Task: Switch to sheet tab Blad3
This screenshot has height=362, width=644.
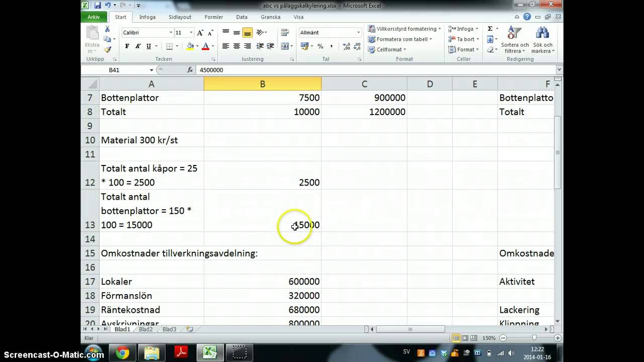Action: coord(169,329)
